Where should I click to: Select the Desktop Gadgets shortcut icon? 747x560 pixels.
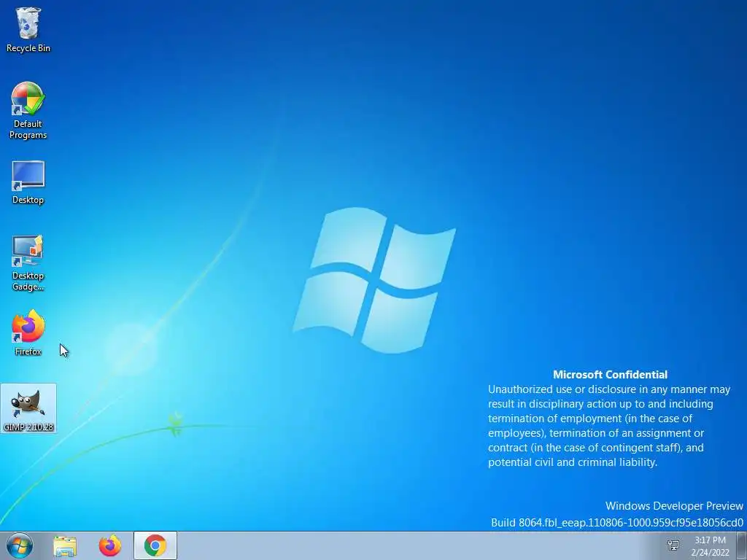tap(28, 251)
